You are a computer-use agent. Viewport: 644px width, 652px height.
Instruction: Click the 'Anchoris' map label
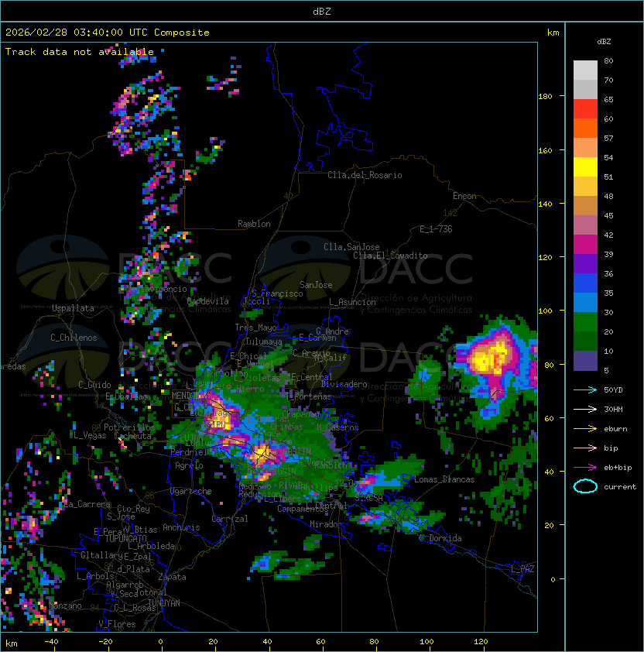point(181,527)
